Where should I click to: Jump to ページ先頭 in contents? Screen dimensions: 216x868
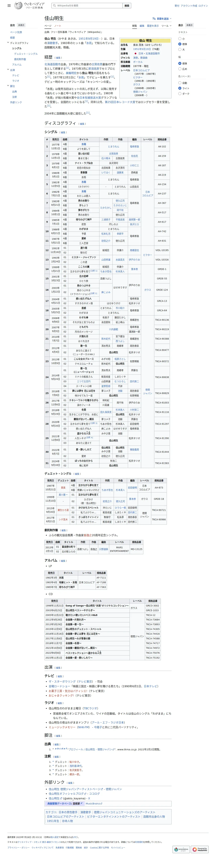[16, 32]
